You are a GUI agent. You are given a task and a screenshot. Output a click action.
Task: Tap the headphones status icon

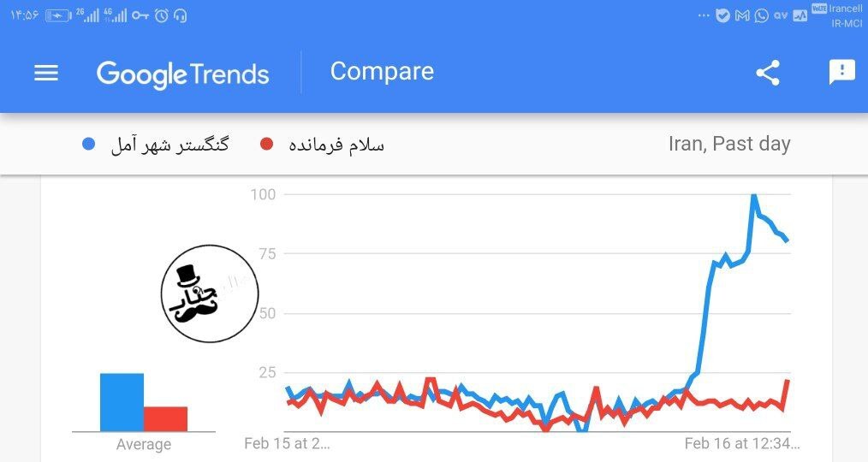(x=180, y=15)
